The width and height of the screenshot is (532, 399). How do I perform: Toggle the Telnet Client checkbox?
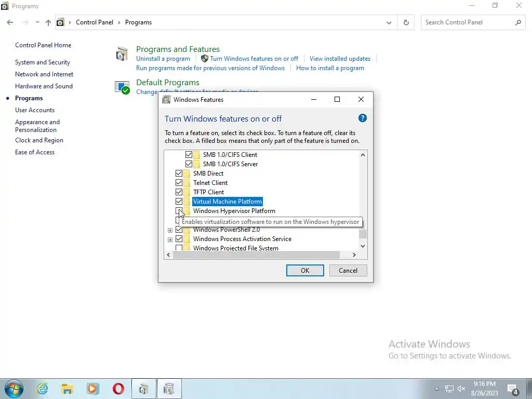coord(179,183)
